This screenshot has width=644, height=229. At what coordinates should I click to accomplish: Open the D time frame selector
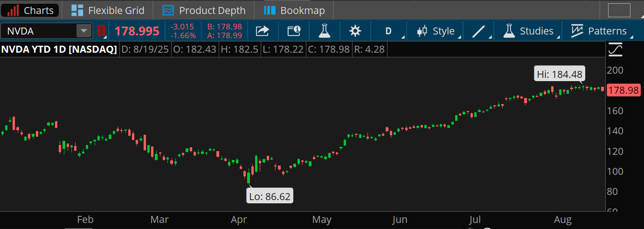[x=388, y=31]
